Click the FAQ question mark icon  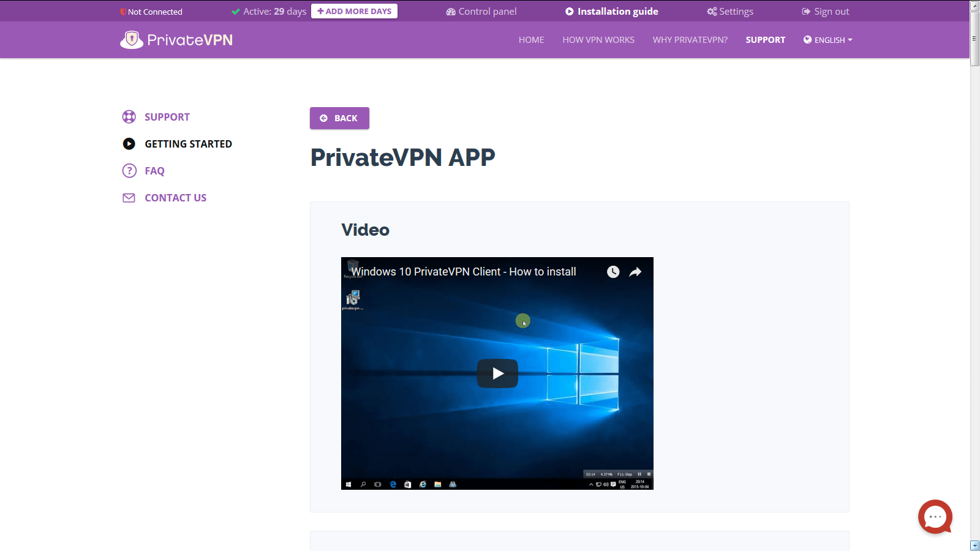[x=129, y=171]
